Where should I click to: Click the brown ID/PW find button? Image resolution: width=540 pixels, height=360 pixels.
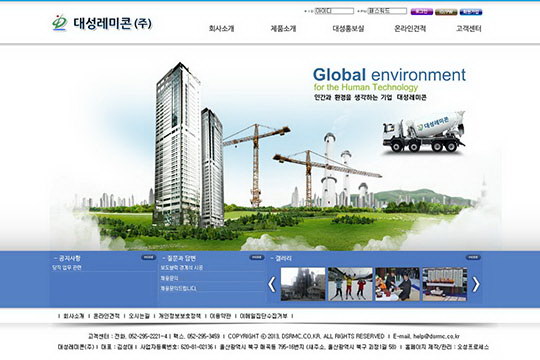pos(446,12)
